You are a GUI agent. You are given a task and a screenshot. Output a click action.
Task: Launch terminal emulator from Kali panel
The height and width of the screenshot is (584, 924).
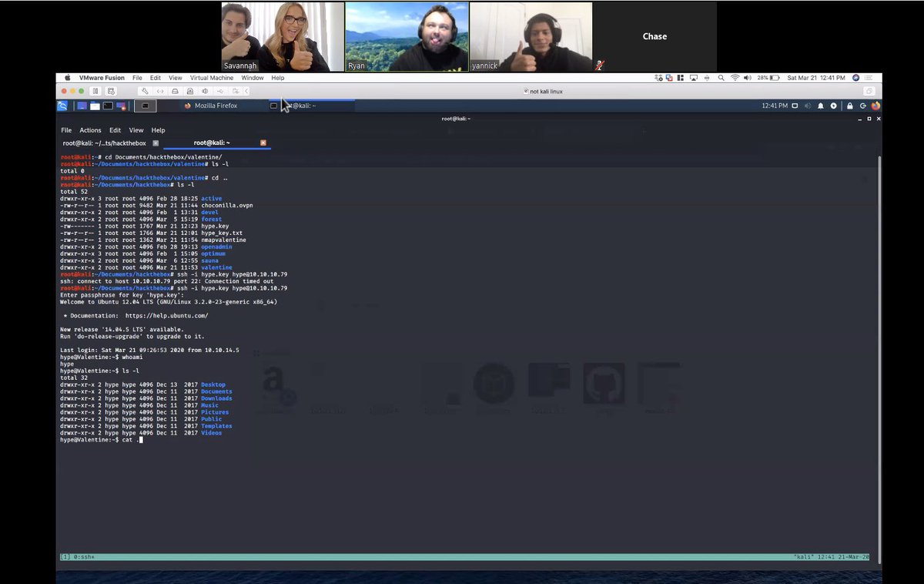pos(108,106)
